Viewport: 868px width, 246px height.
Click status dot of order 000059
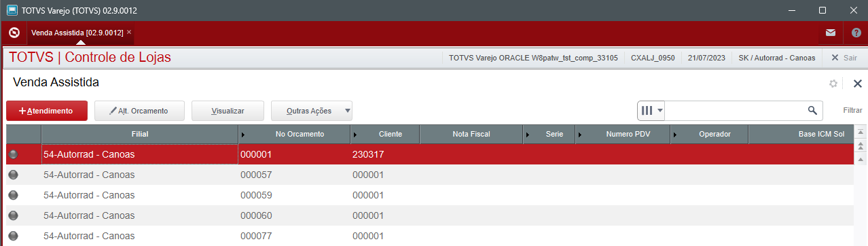click(x=13, y=195)
